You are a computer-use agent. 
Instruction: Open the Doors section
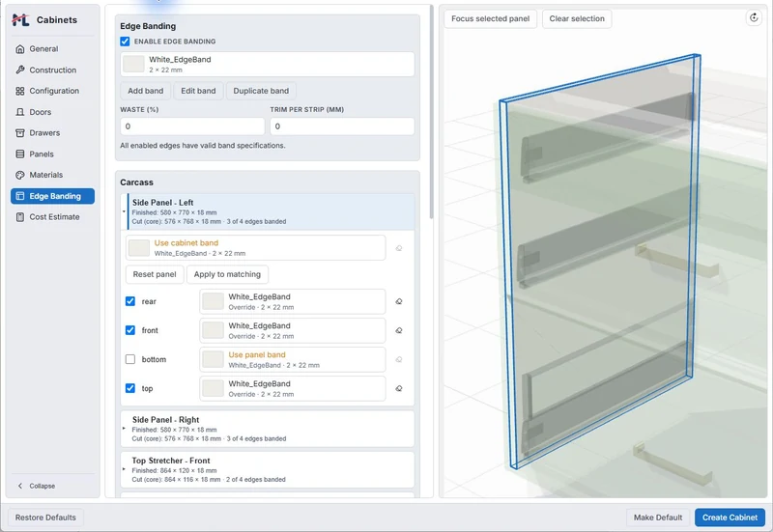pyautogui.click(x=52, y=112)
